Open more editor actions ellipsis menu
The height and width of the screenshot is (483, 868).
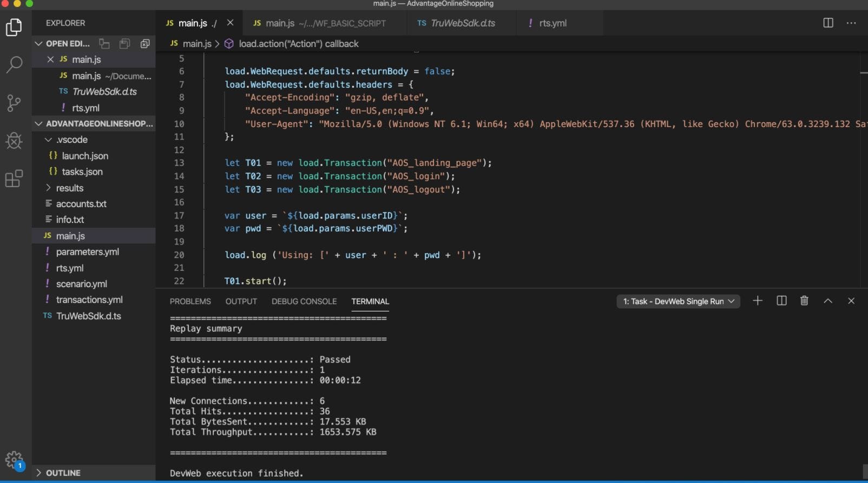[851, 23]
